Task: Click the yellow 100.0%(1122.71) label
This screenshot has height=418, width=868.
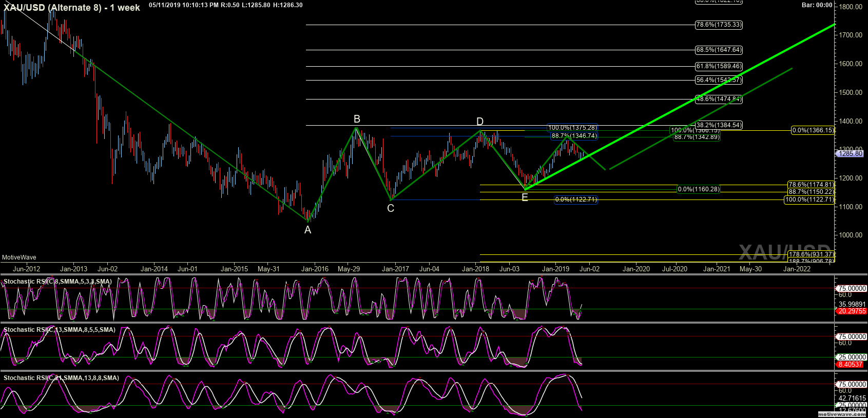Action: coord(809,200)
